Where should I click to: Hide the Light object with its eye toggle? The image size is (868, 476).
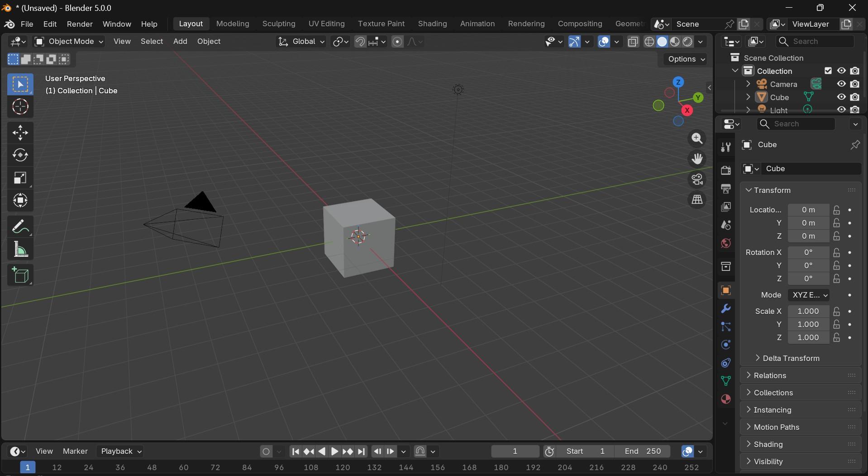841,110
